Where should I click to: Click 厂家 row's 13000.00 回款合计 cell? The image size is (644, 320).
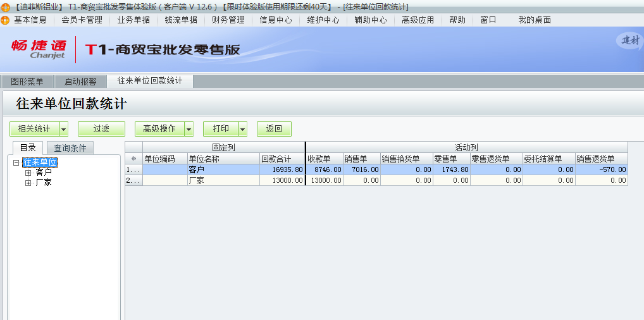coord(282,180)
